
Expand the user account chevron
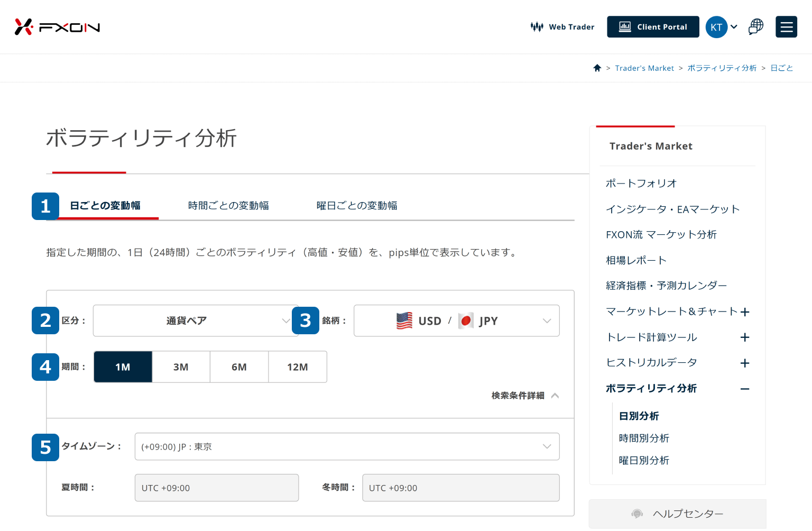734,27
